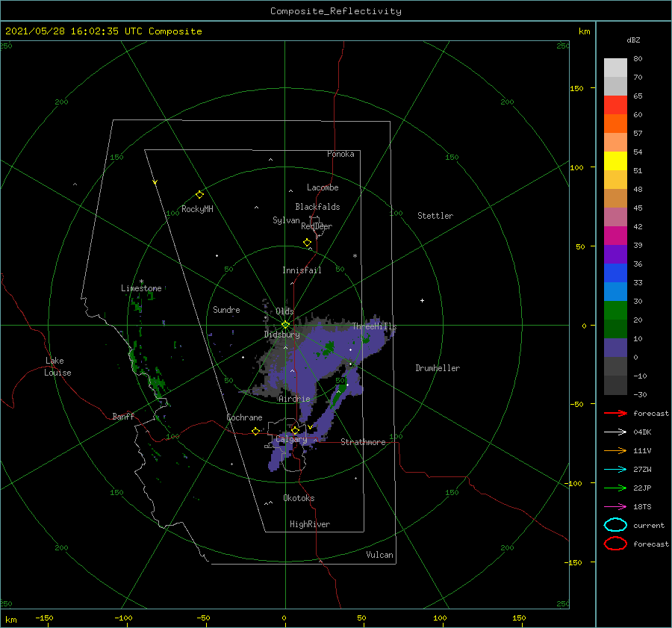Click the Stettler label
Viewport: 672px width, 628px height.
click(x=435, y=216)
